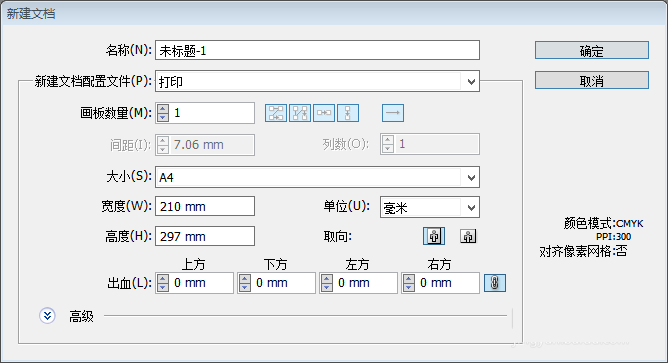Click the 宽度 width field showing 210 mm

click(205, 206)
